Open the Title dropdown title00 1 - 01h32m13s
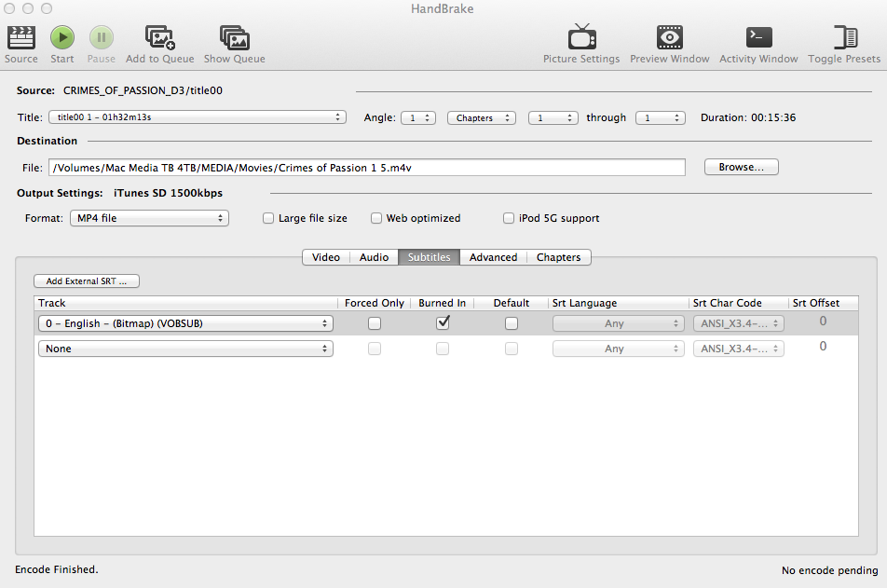Viewport: 887px width, 588px height. click(x=198, y=117)
